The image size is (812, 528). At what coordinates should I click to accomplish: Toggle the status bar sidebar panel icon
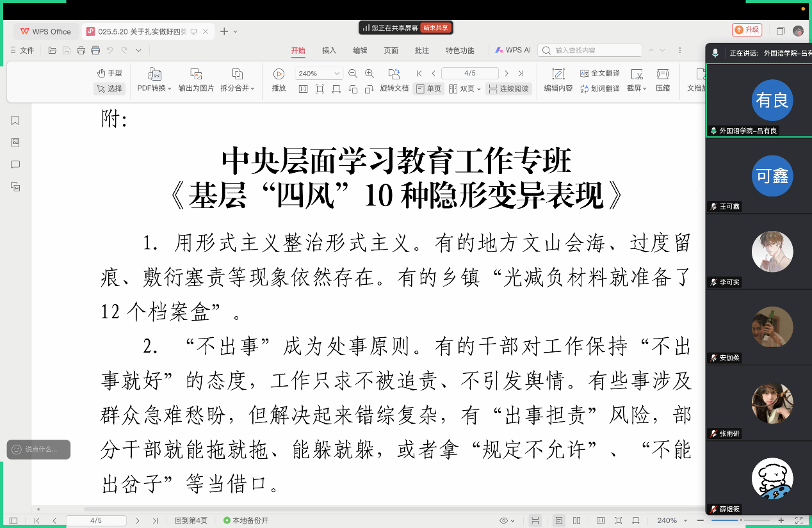coord(13,520)
